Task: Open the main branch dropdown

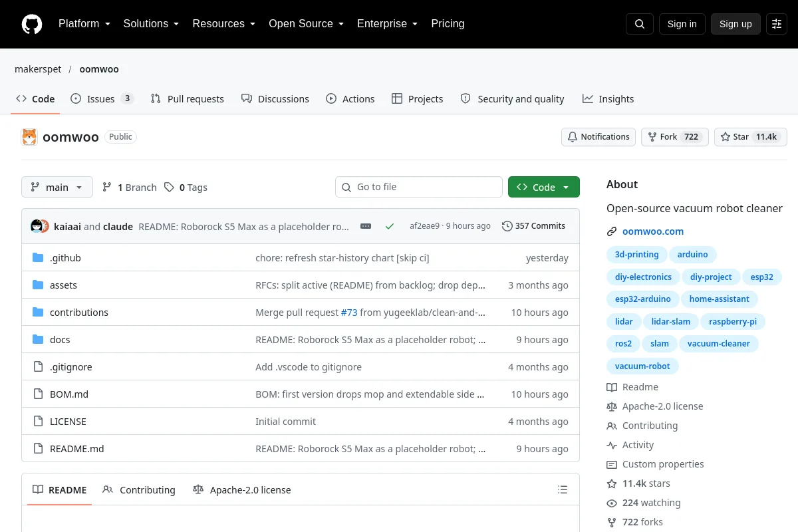Action: (x=57, y=187)
